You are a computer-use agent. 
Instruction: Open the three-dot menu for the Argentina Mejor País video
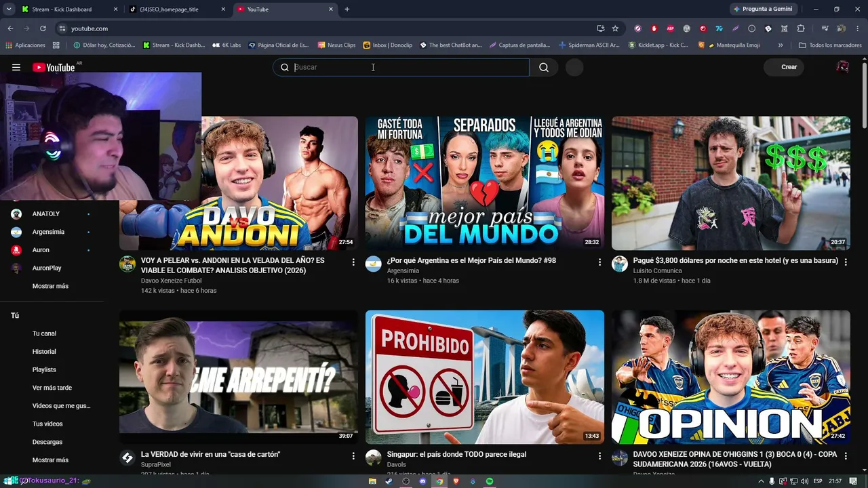[x=599, y=262]
